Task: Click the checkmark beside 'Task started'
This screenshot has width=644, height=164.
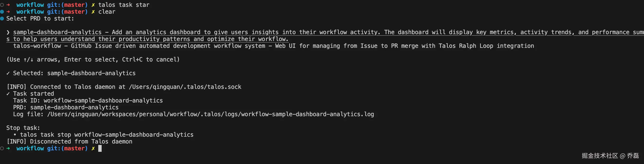Action: 8,93
